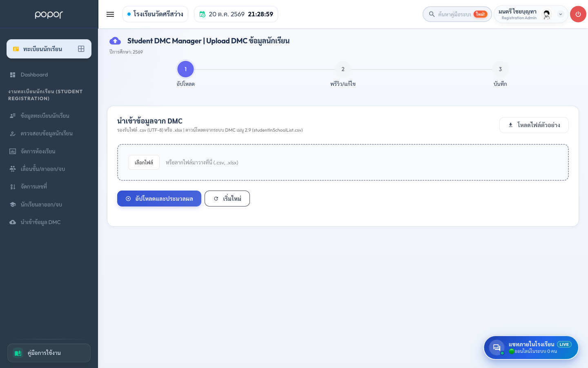Viewport: 588px width, 368px height.
Task: Click the grid icon beside ทะเบียนนักเรียน
Action: 81,49
